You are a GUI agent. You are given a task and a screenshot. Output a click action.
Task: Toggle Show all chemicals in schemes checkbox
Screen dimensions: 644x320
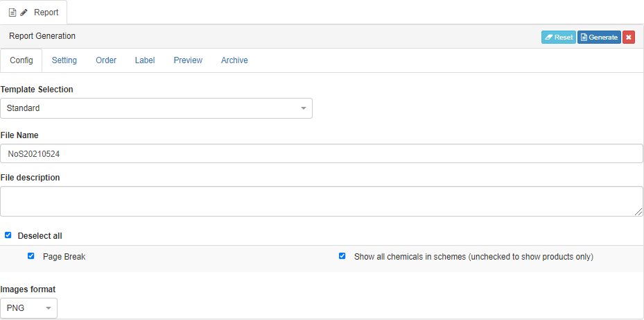[342, 256]
